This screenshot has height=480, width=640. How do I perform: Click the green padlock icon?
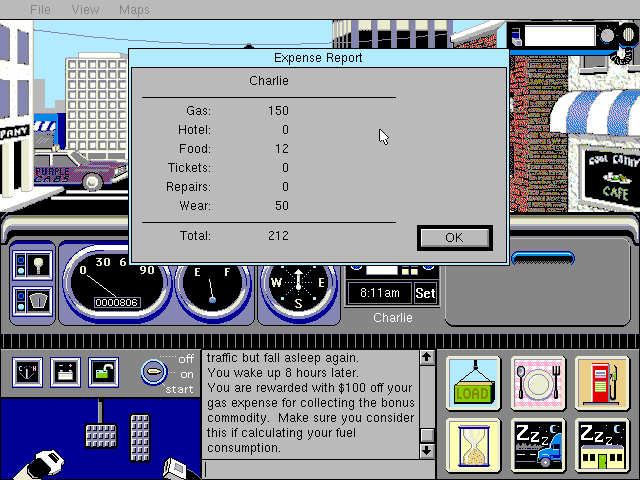[103, 372]
